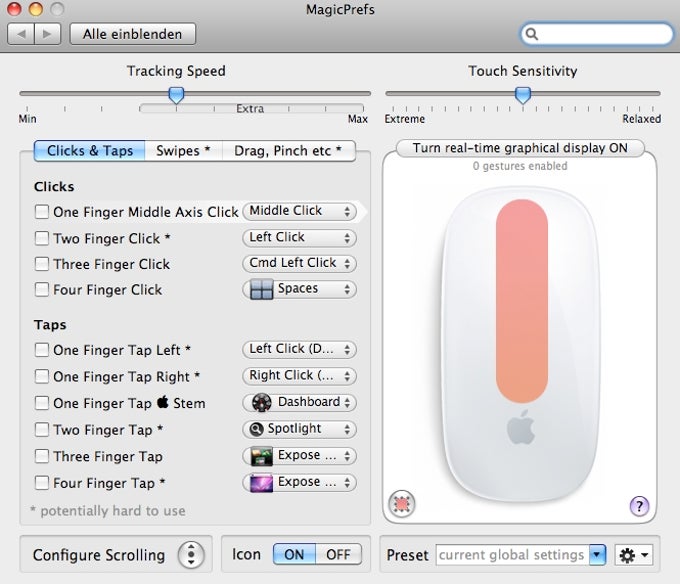Viewport: 680px width, 584px height.
Task: Set Icon to OFF
Action: tap(338, 555)
